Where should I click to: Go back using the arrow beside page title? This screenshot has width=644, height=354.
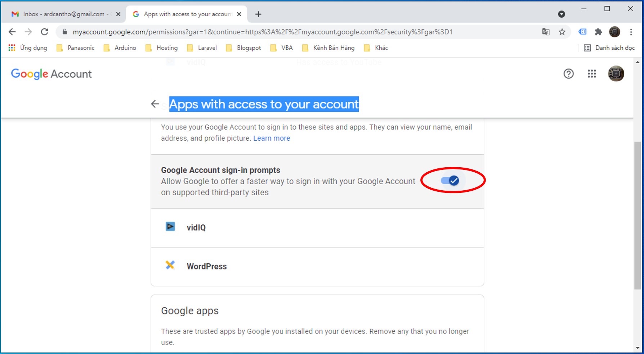155,104
